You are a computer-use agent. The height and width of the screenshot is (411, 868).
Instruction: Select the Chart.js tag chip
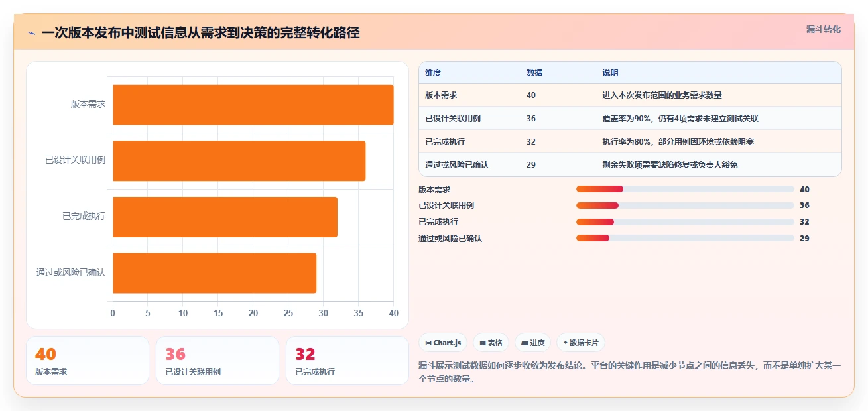(x=443, y=343)
